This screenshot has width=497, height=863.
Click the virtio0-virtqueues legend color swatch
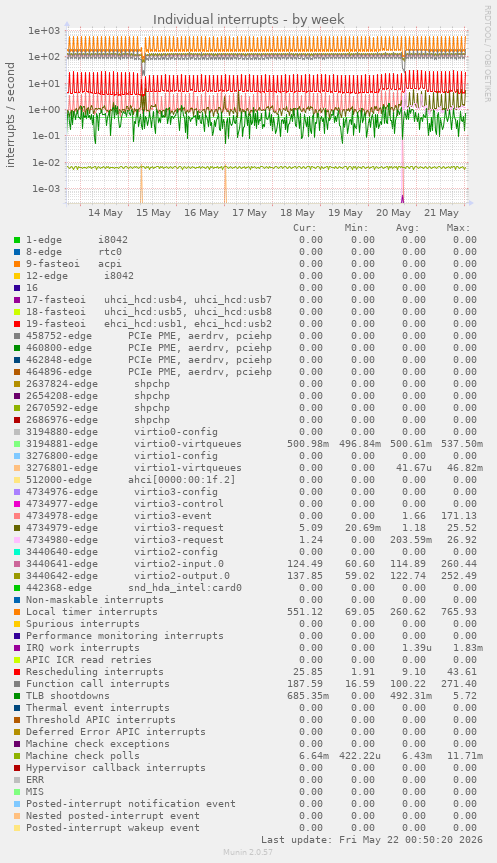click(x=17, y=444)
